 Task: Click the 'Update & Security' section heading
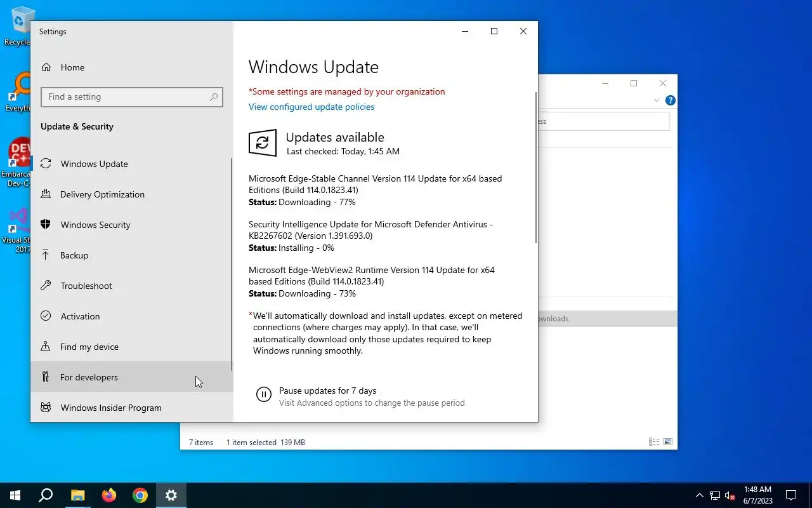tap(77, 126)
